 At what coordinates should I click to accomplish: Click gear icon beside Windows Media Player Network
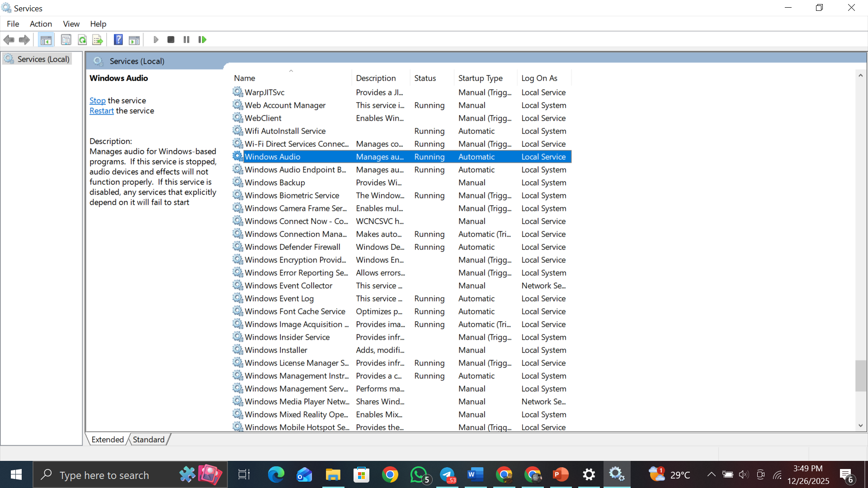pos(238,401)
